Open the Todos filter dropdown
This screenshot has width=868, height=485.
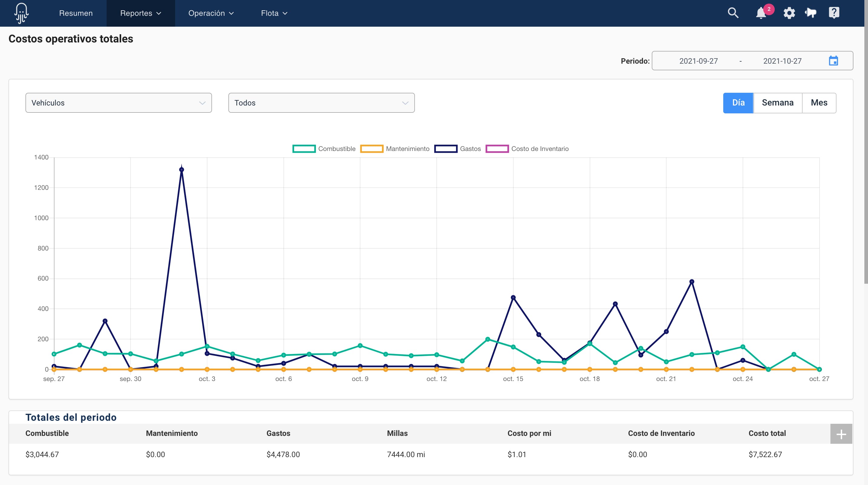click(x=321, y=103)
